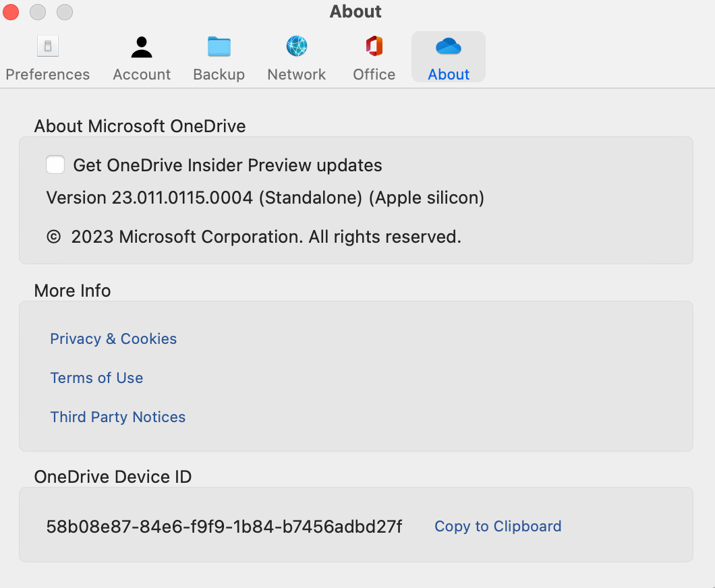Select the About tab label
Screen dimensions: 715x588
tap(449, 74)
